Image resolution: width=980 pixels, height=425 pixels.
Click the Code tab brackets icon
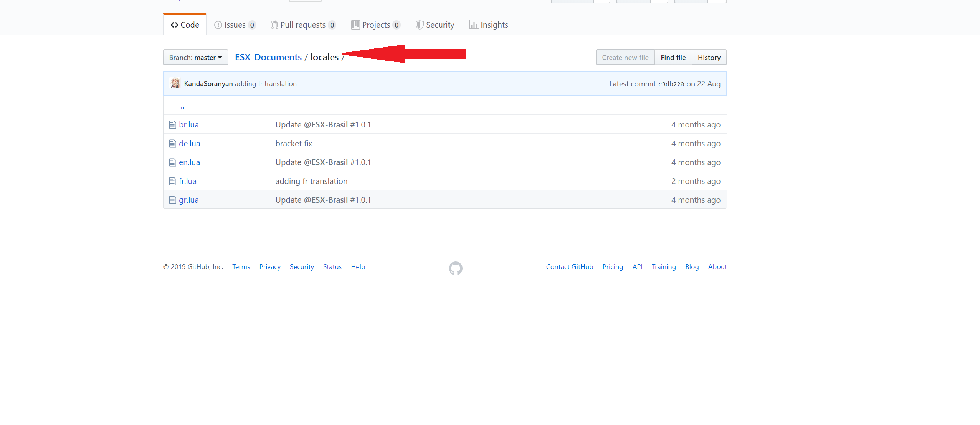(175, 24)
